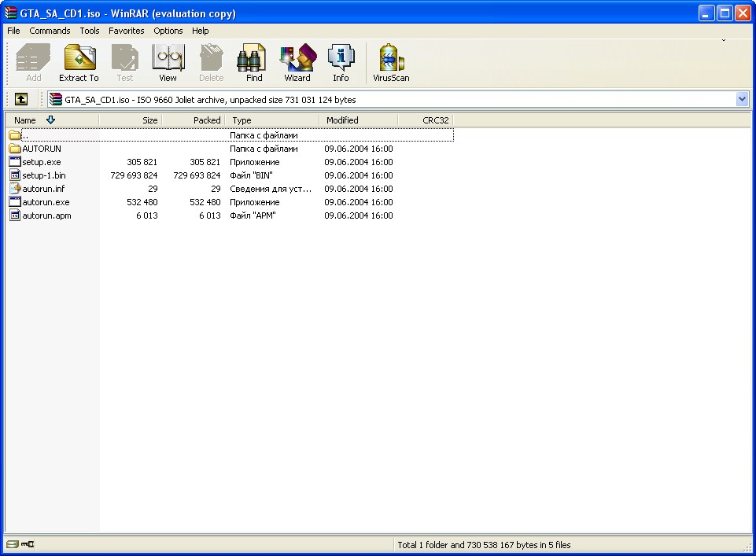Viewport: 756px width, 556px height.
Task: Click the size value 729 693 824 in Size column
Action: (x=134, y=175)
